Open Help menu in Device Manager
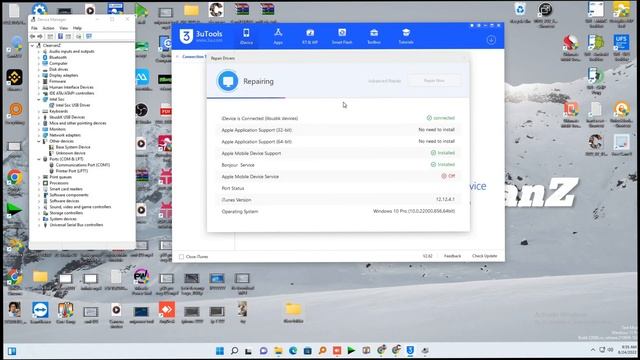 point(77,28)
